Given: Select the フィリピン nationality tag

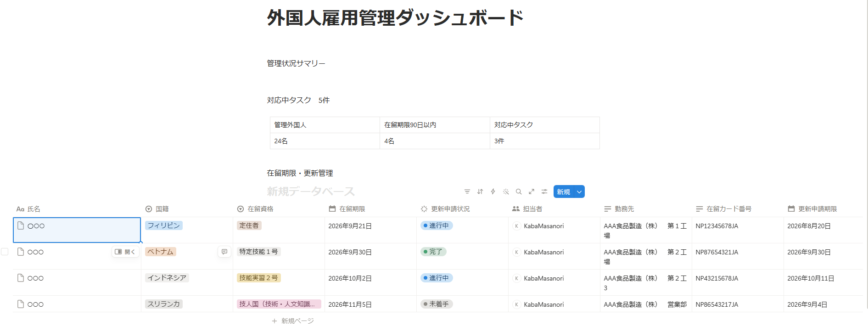Looking at the screenshot, I should coord(164,225).
